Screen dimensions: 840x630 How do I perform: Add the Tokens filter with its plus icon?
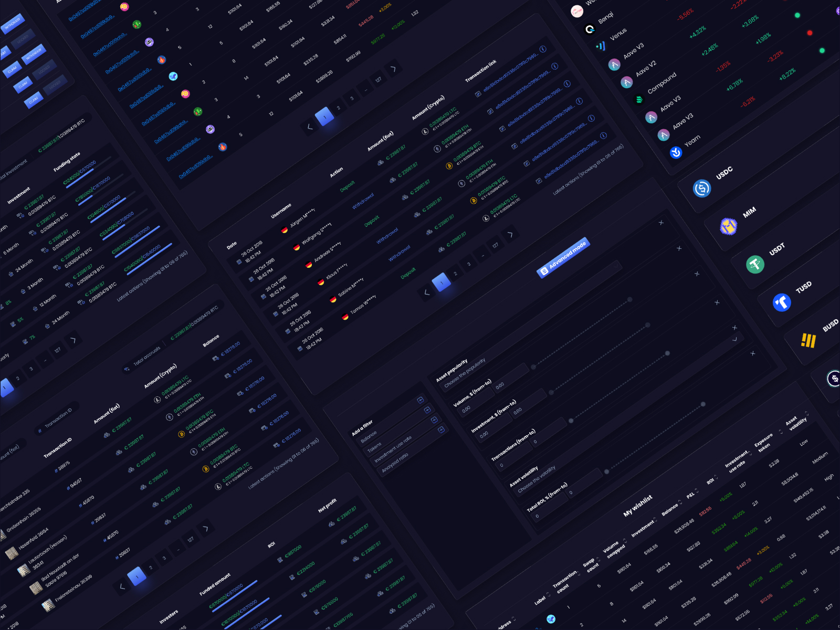tap(427, 410)
